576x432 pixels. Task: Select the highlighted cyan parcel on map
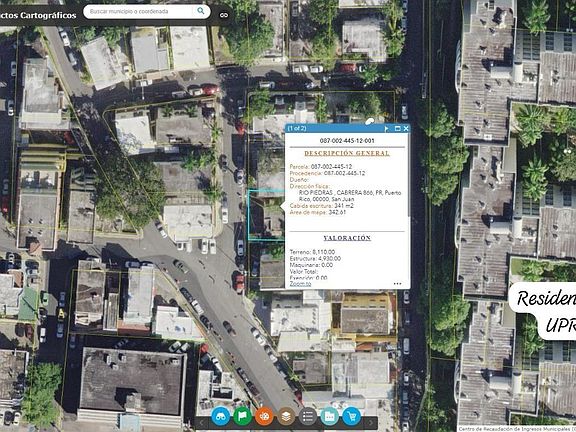[x=266, y=215]
